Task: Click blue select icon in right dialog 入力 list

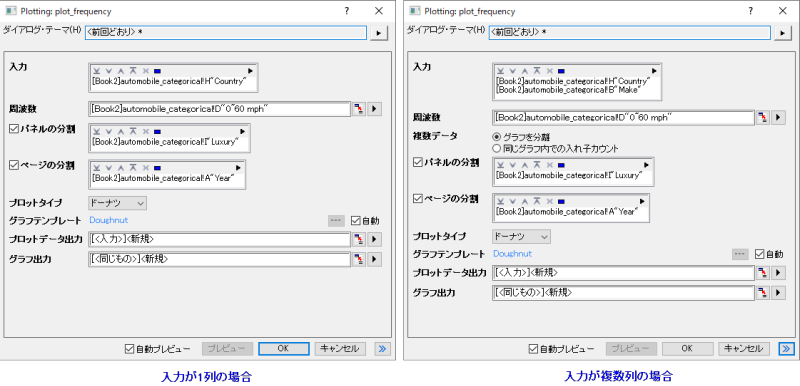Action: 561,71
